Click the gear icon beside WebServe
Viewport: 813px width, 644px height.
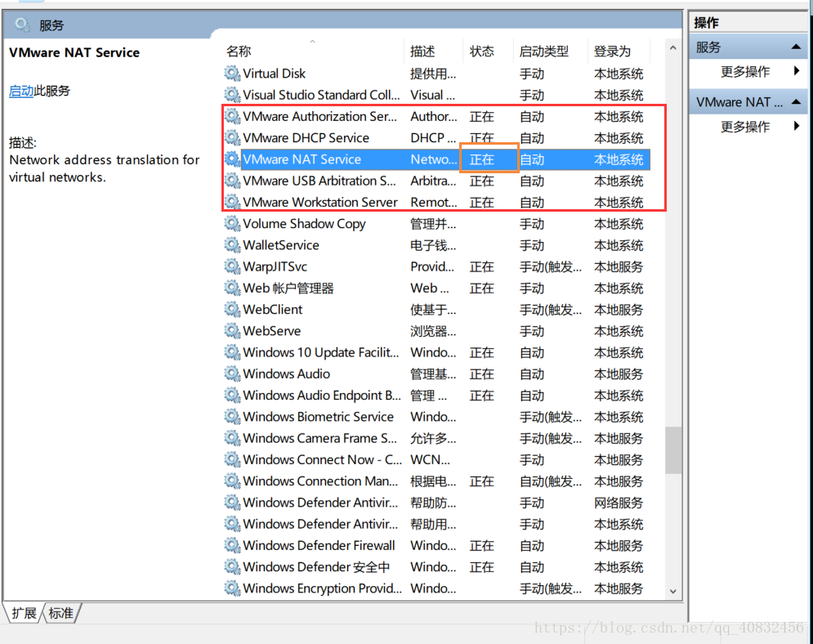pos(232,331)
